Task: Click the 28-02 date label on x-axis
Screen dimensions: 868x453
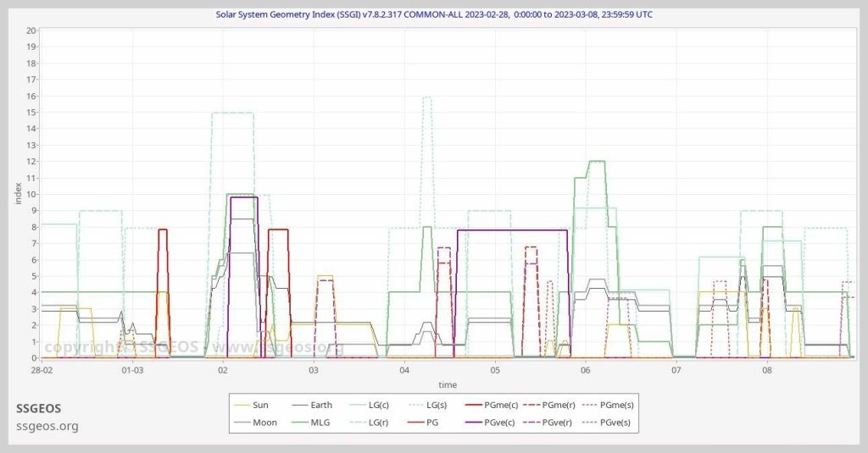Action: (x=42, y=370)
